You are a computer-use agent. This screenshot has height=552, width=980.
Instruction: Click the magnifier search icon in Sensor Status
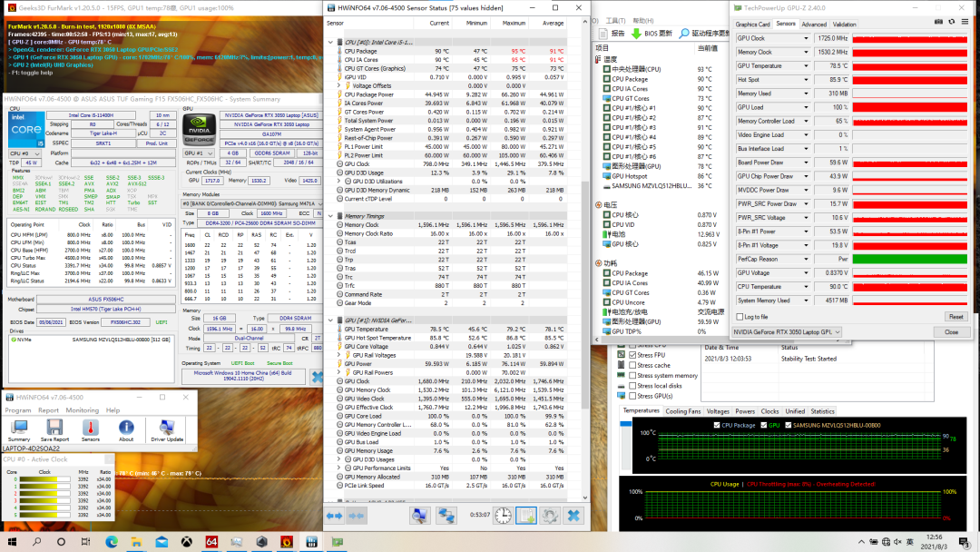pos(419,516)
